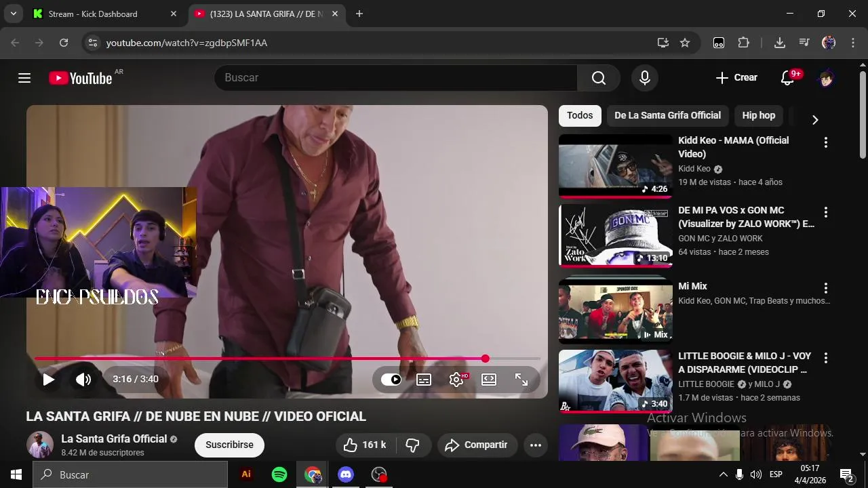Click the search magnifier button

(599, 78)
